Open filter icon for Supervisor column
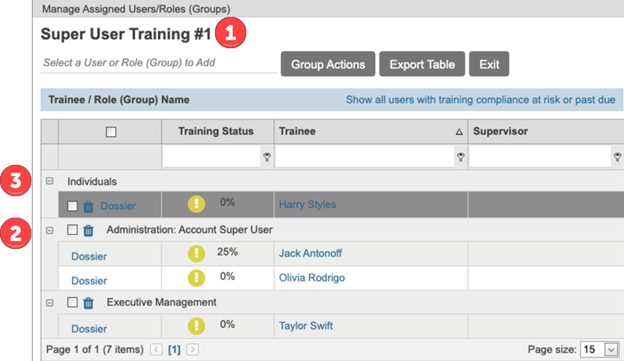 pos(617,157)
